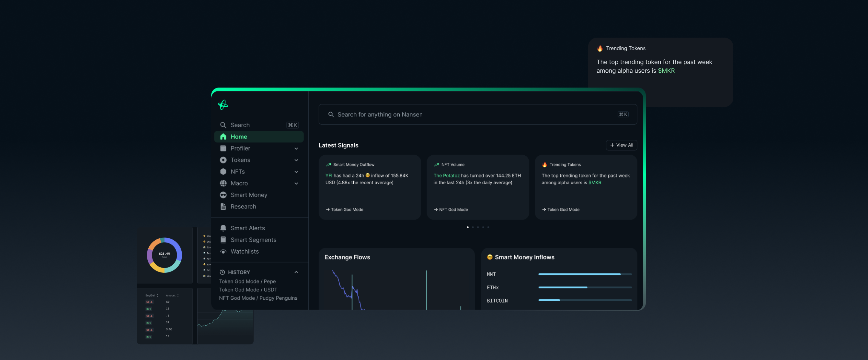
Task: Click the Nansen logo above the sidebar
Action: pyautogui.click(x=223, y=104)
